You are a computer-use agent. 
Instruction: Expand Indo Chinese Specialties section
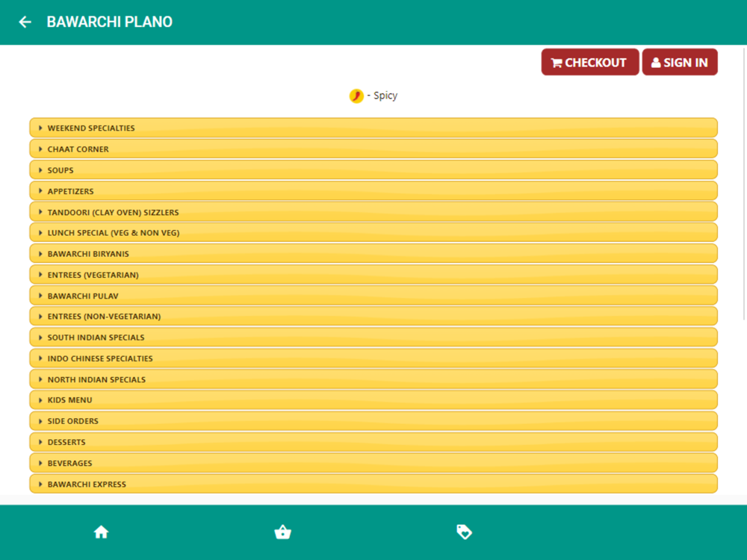[373, 358]
